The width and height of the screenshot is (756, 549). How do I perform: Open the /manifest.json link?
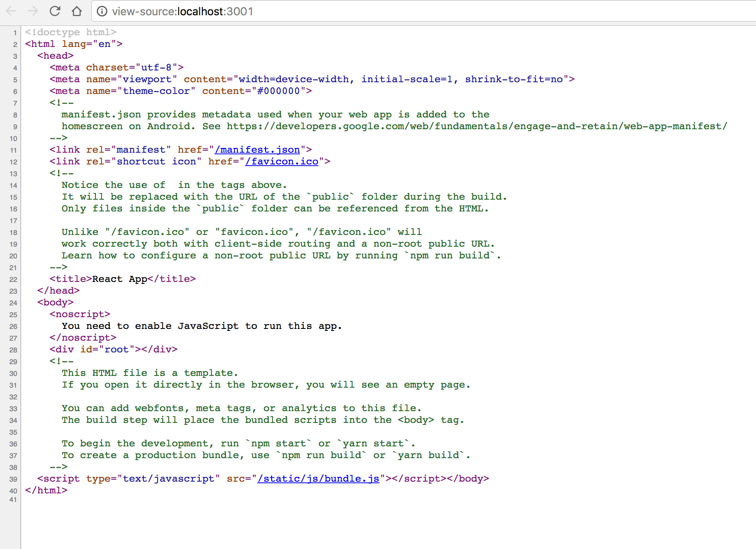257,150
